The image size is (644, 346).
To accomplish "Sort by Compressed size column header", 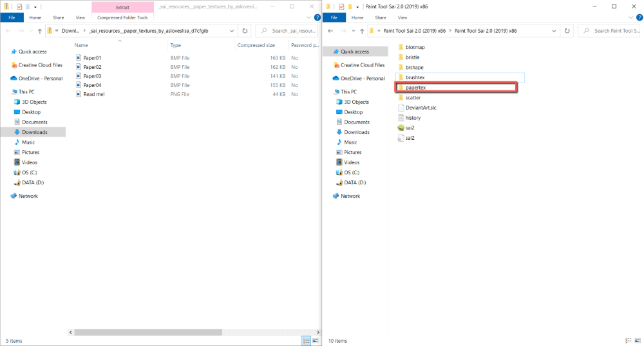I will (x=256, y=45).
